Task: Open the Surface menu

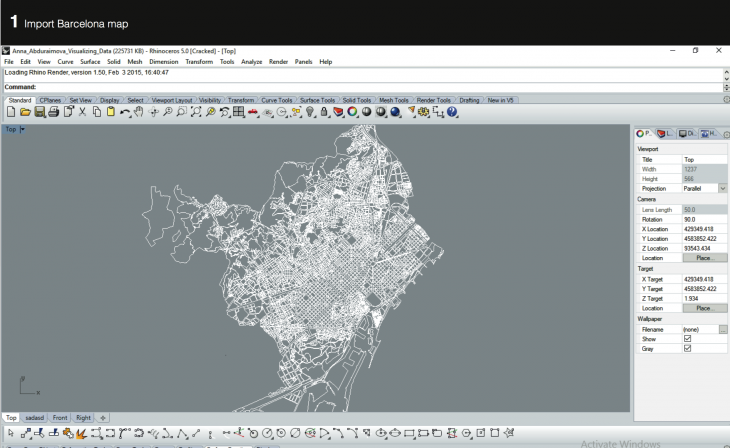Action: click(90, 61)
